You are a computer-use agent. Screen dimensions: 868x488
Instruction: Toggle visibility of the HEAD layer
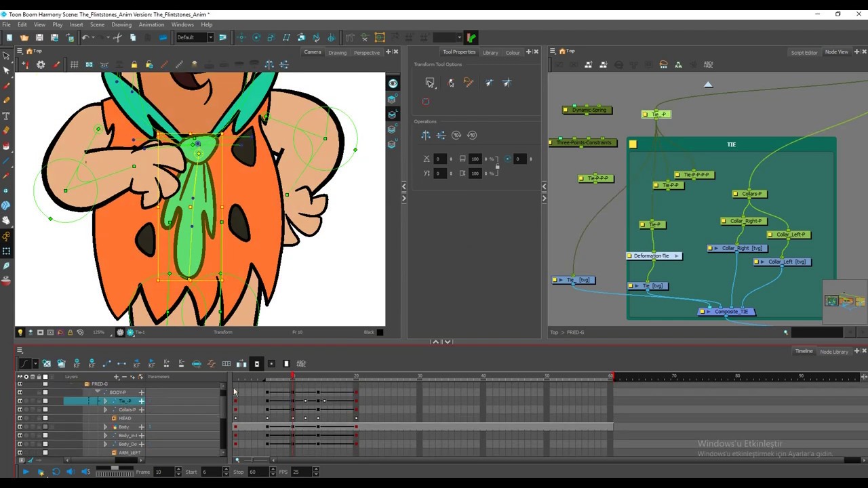[20, 418]
